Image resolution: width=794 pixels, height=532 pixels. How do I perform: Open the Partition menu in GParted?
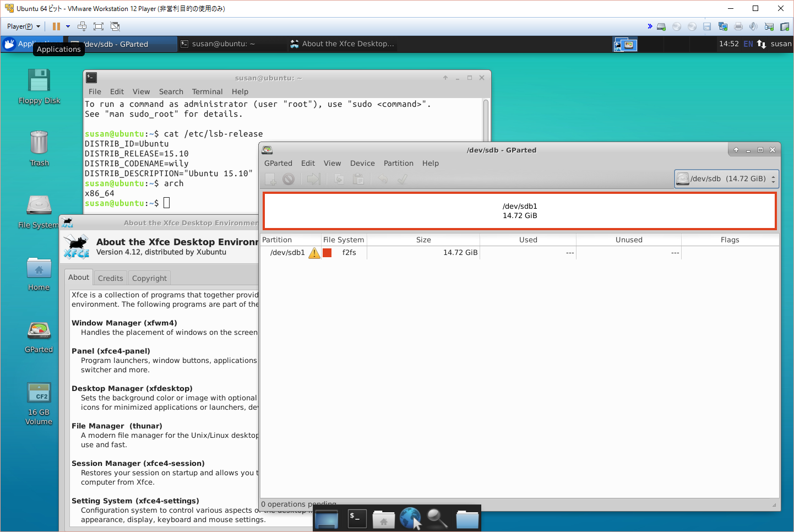click(x=399, y=164)
